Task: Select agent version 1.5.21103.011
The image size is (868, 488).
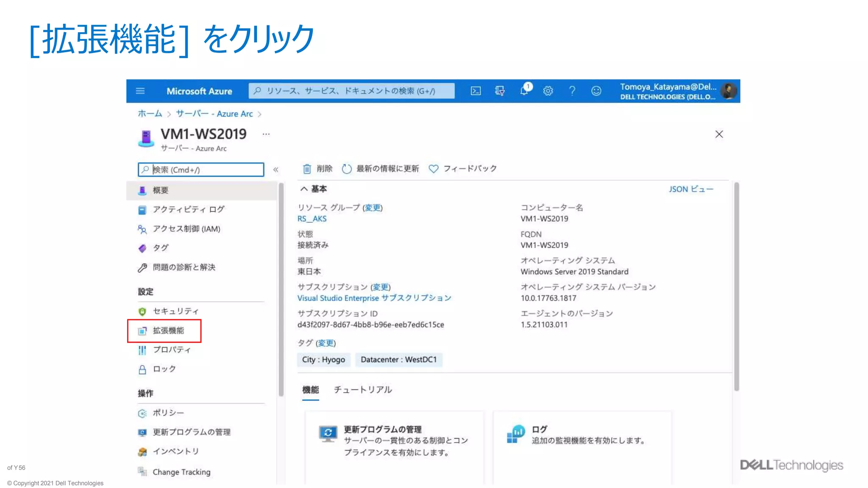Action: click(x=544, y=325)
